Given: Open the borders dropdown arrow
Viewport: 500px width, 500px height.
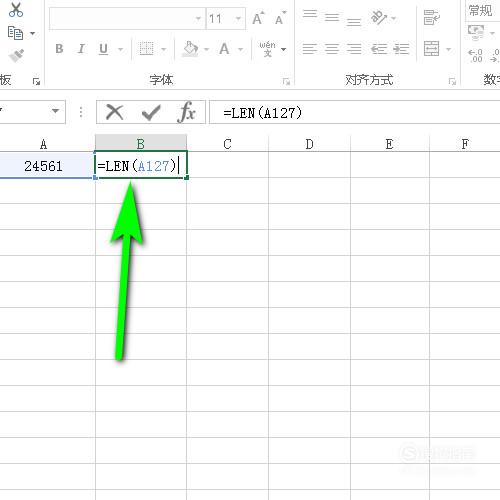Looking at the screenshot, I should click(x=164, y=49).
